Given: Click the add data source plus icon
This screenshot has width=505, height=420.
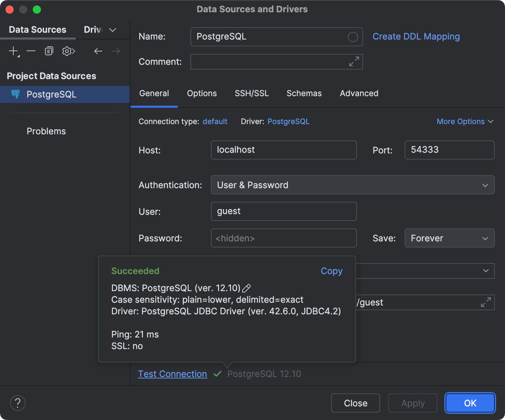Looking at the screenshot, I should tap(13, 51).
